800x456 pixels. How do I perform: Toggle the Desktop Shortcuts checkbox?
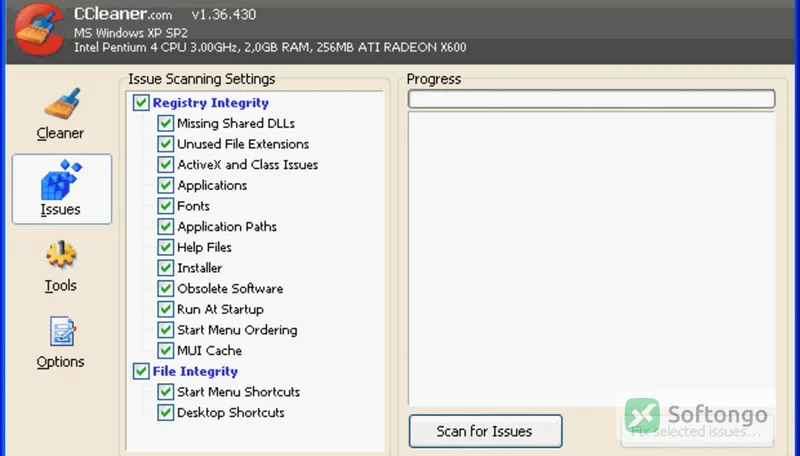coord(165,413)
